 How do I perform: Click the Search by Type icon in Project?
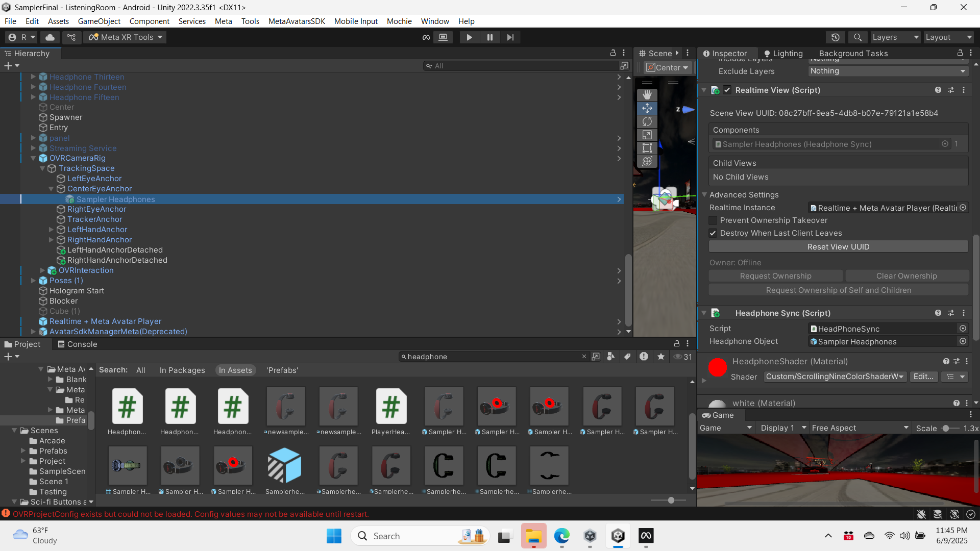coord(611,357)
